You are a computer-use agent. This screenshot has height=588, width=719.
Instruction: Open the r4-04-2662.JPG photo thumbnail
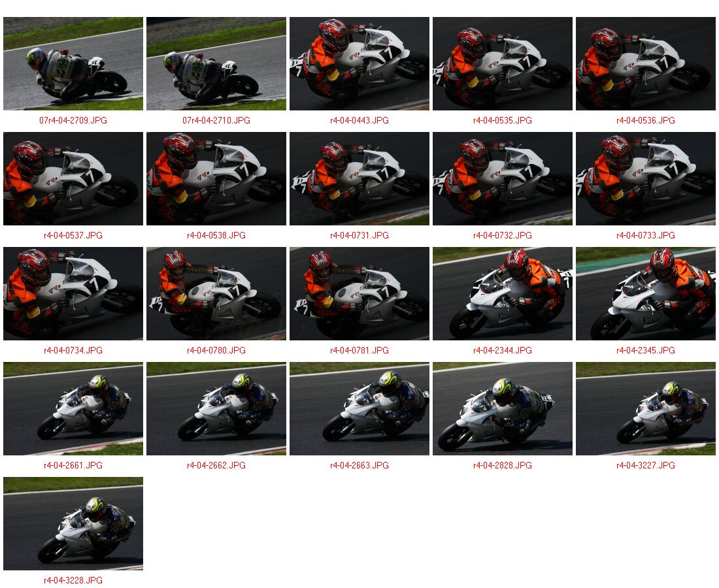tap(216, 409)
